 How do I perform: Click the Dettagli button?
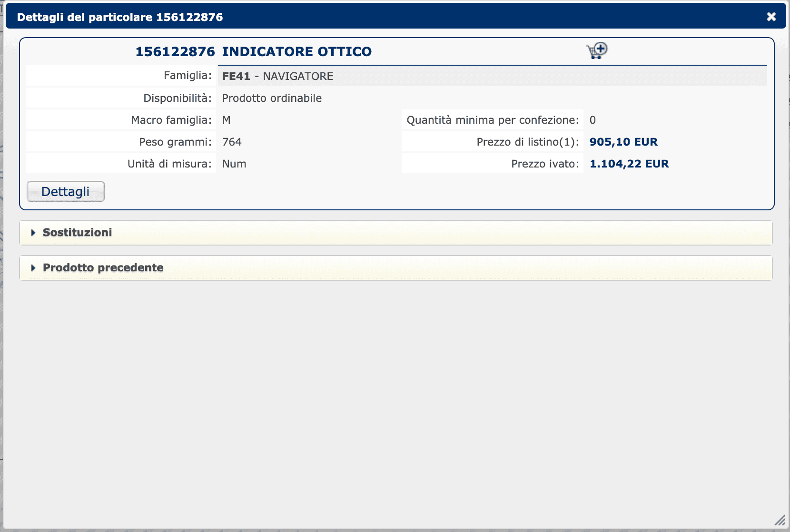66,191
